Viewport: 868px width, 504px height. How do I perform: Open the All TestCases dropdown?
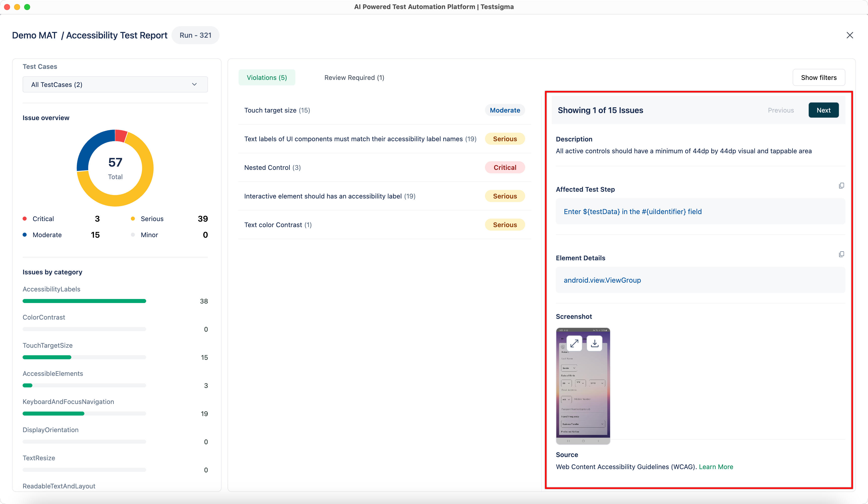115,84
